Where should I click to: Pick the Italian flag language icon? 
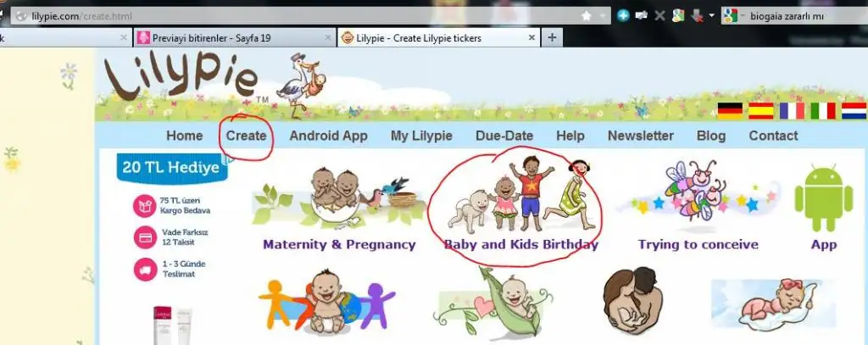[822, 111]
